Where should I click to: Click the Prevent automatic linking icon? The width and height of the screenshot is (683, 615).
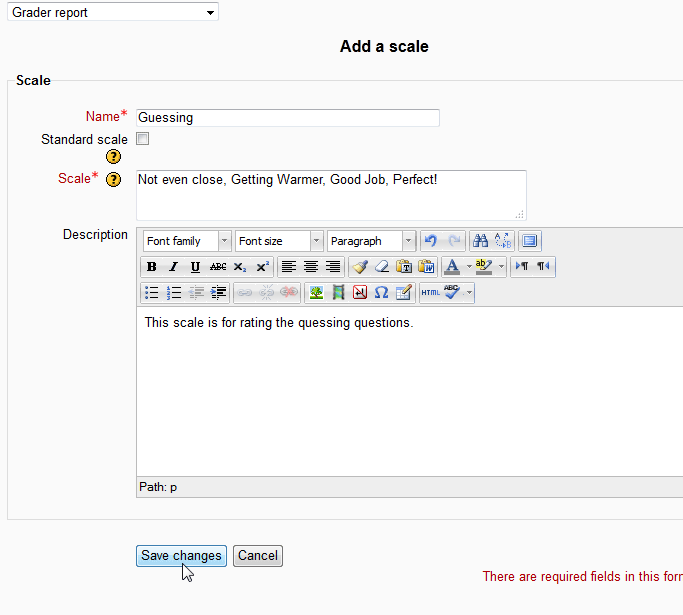(289, 293)
